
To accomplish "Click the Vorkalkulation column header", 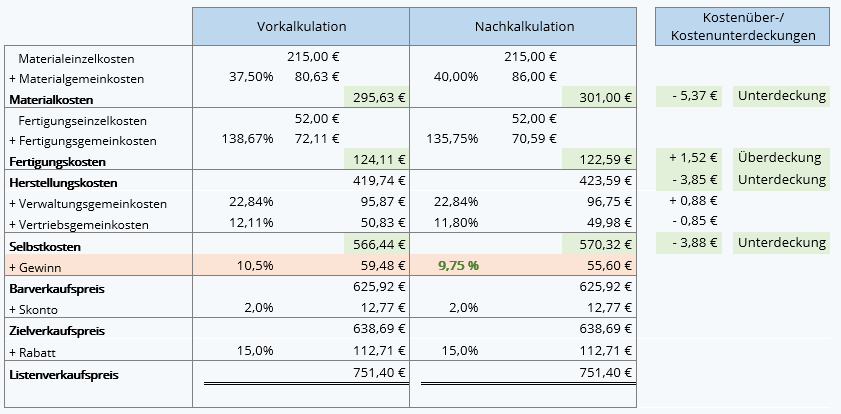I will coord(301,27).
